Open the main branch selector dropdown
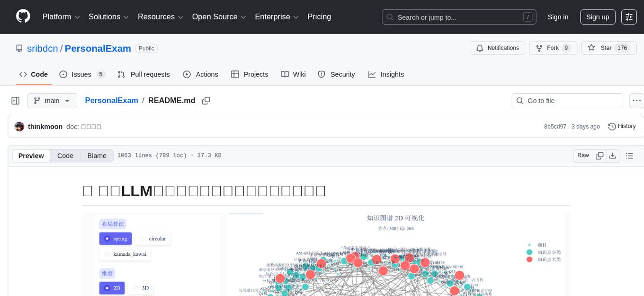 point(52,100)
